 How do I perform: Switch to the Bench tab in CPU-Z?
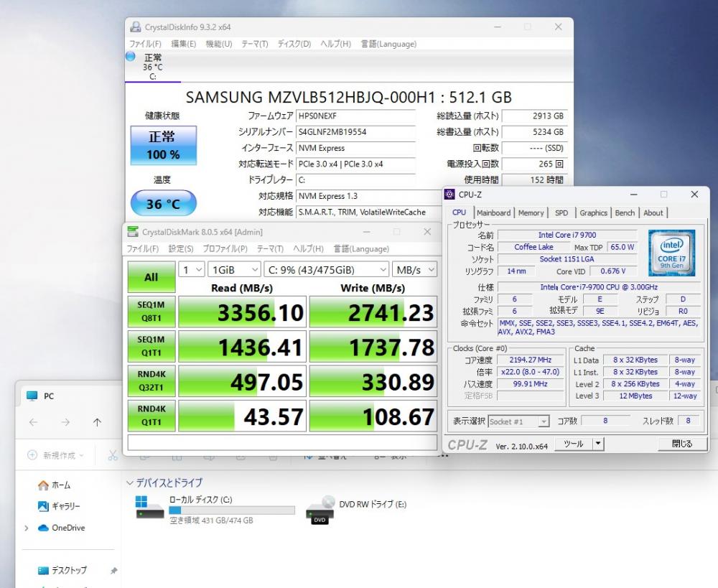625,213
